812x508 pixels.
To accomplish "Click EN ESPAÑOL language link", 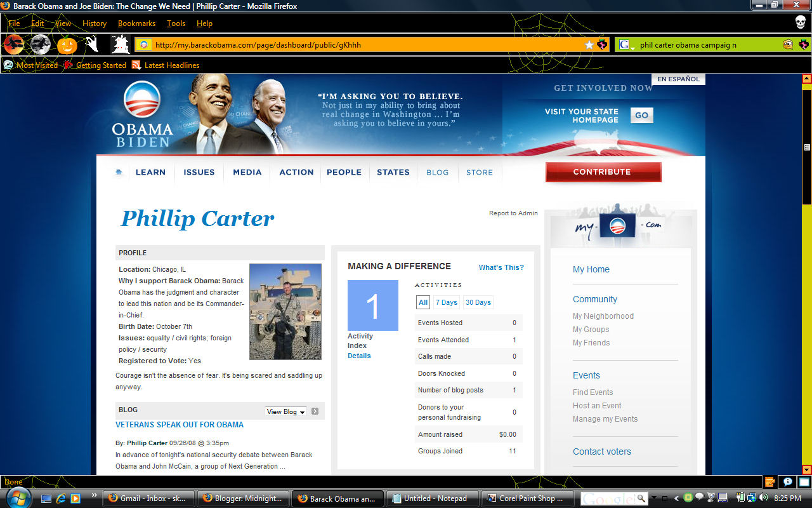I will (678, 79).
